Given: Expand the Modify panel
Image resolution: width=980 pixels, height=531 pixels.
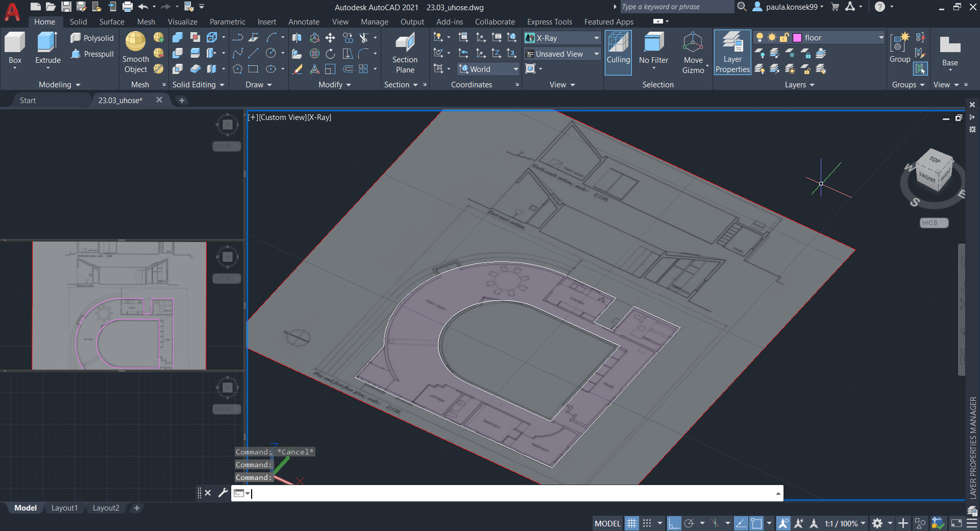Looking at the screenshot, I should pos(335,85).
